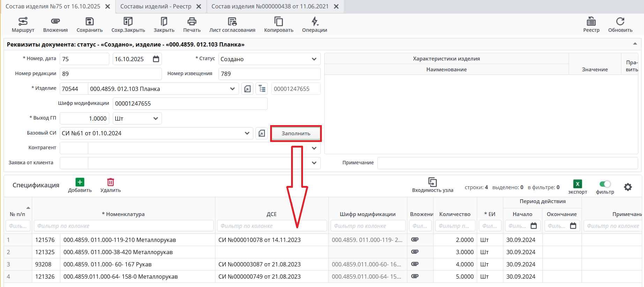This screenshot has width=644, height=287.
Task: Open the Маршрут route tool
Action: 23,25
